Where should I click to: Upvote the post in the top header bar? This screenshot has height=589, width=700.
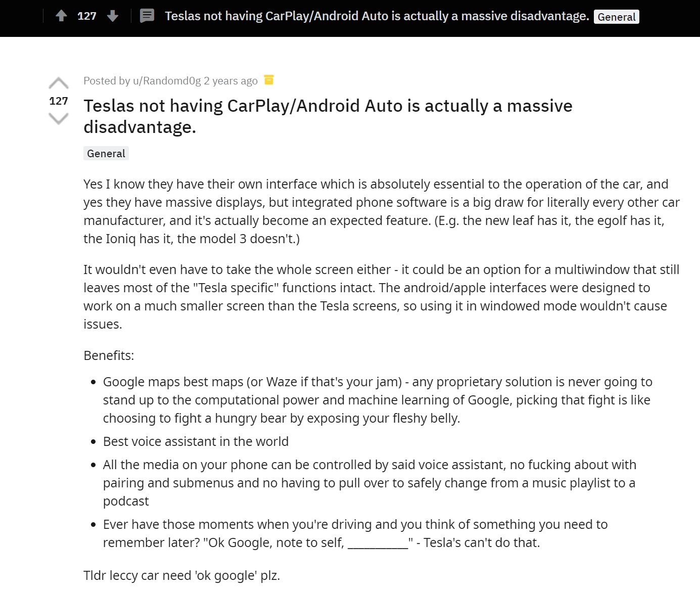coord(61,16)
